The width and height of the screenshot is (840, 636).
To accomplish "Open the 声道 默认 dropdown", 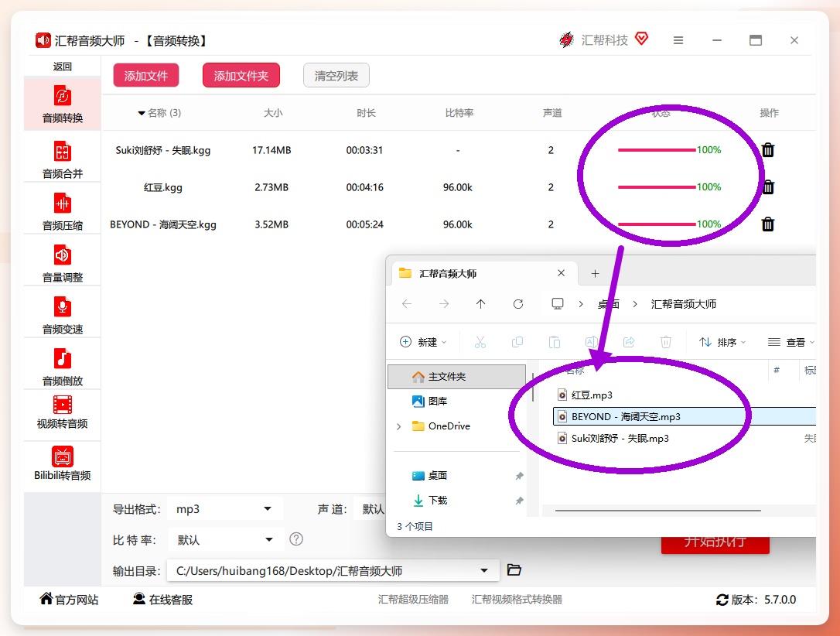I will (x=370, y=509).
